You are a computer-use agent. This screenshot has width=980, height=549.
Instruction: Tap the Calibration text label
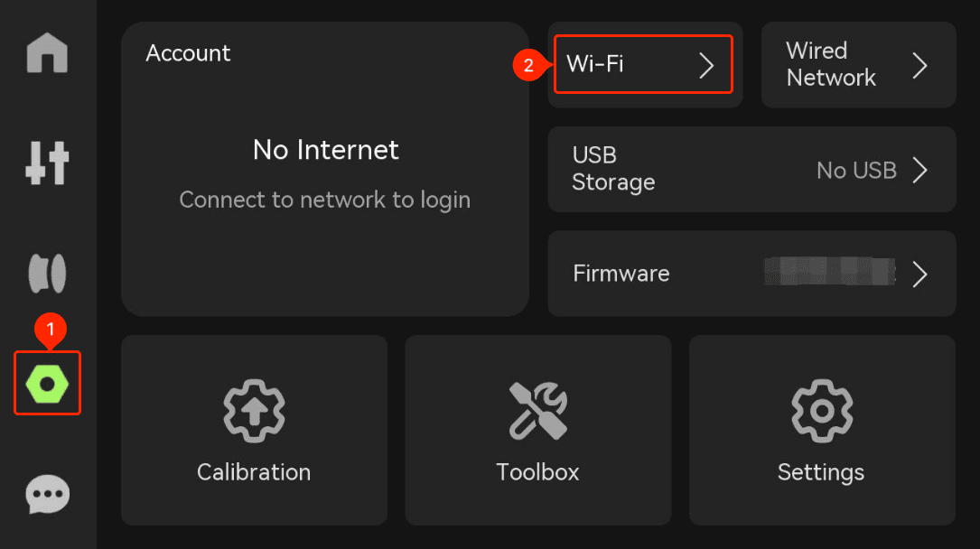pos(254,472)
